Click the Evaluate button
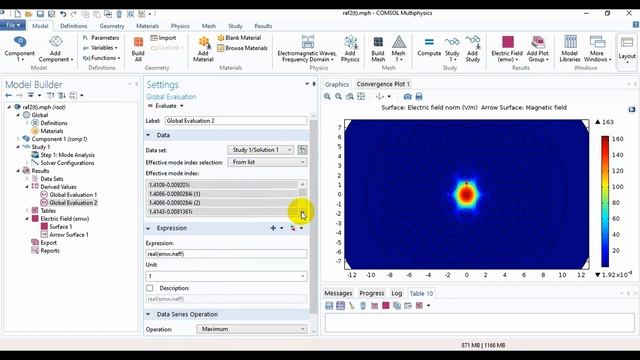Viewport: 640px width, 360px height. [x=162, y=106]
